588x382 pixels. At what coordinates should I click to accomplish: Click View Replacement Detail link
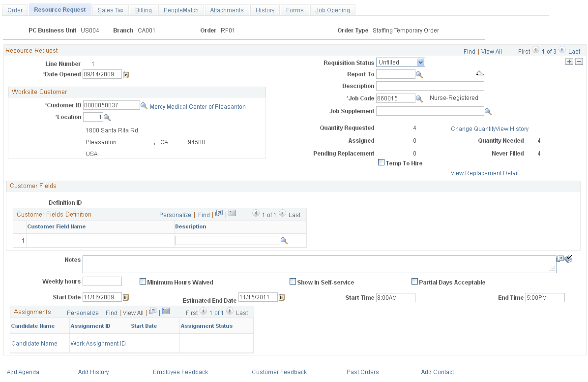484,173
